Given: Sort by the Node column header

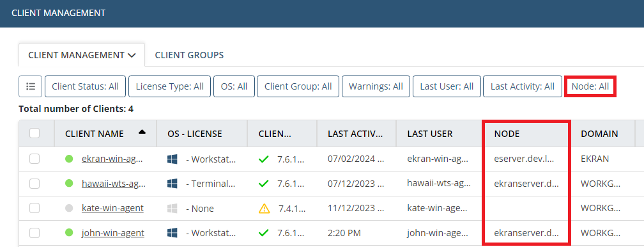Looking at the screenshot, I should point(507,134).
